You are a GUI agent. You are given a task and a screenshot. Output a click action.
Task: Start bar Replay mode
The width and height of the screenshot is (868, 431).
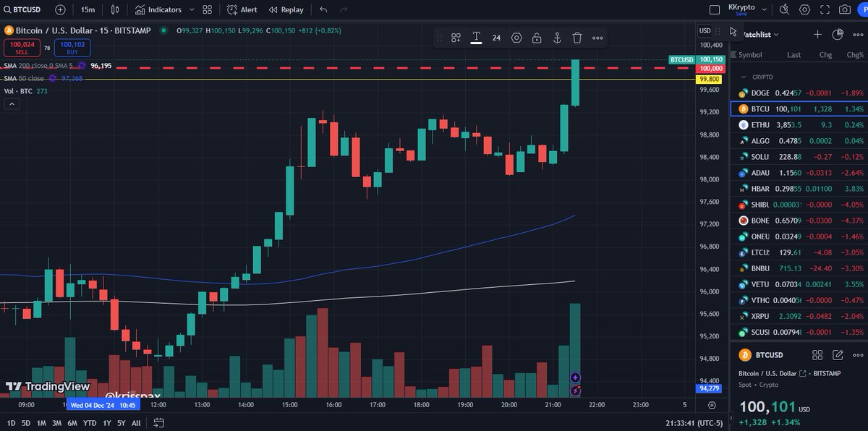(x=286, y=10)
